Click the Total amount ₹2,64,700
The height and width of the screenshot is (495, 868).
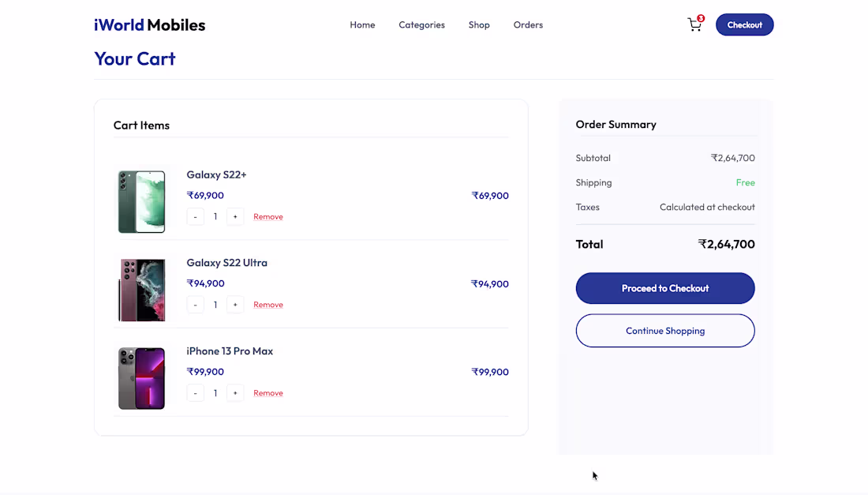point(726,244)
